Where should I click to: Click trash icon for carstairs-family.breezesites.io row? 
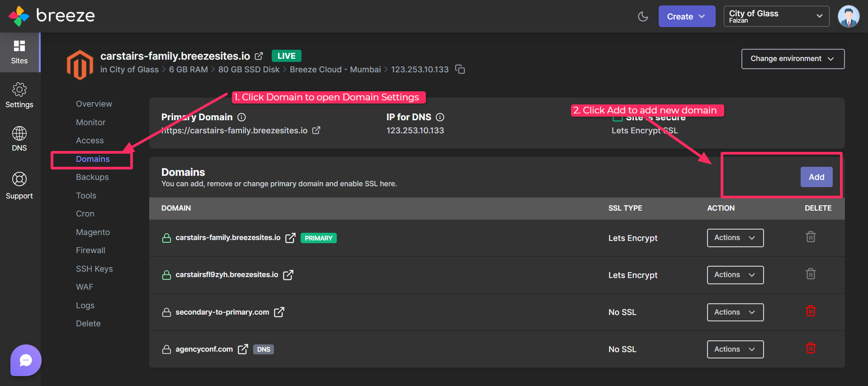(x=811, y=237)
